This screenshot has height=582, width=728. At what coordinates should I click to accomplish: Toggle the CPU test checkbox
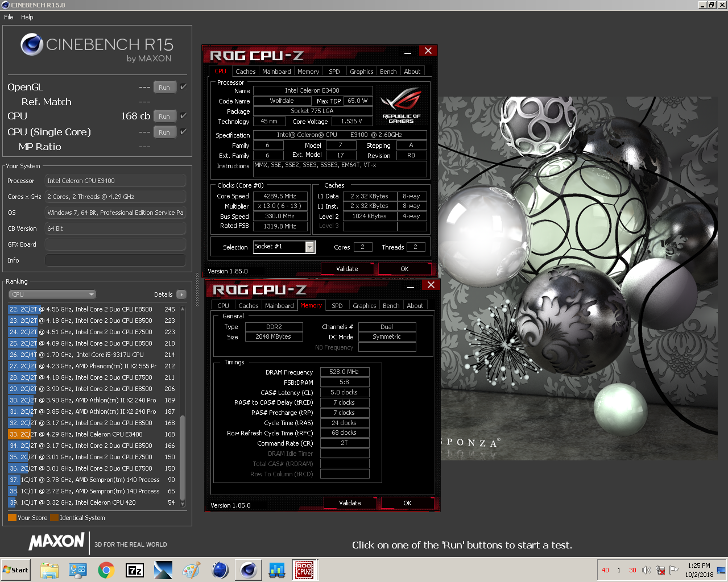[183, 116]
